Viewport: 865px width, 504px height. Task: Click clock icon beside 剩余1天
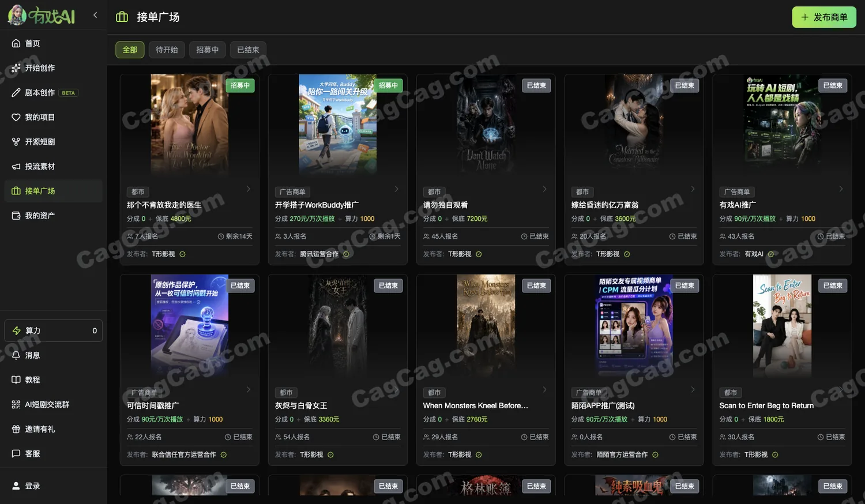pos(373,236)
